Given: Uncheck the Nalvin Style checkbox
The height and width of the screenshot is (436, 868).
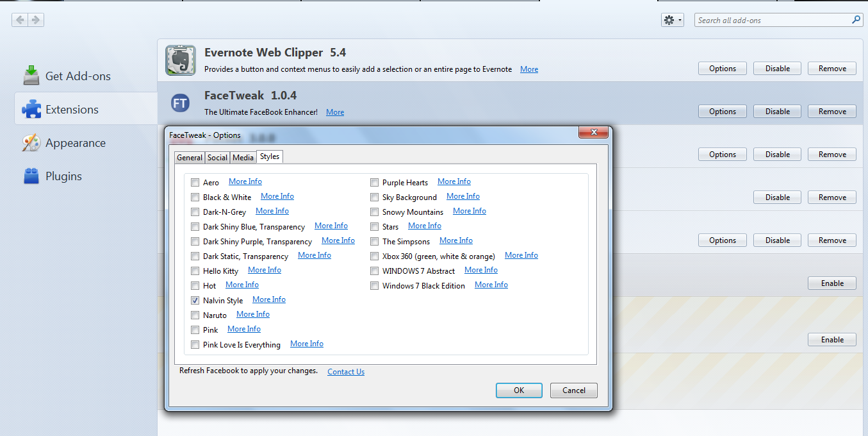Looking at the screenshot, I should click(x=195, y=301).
